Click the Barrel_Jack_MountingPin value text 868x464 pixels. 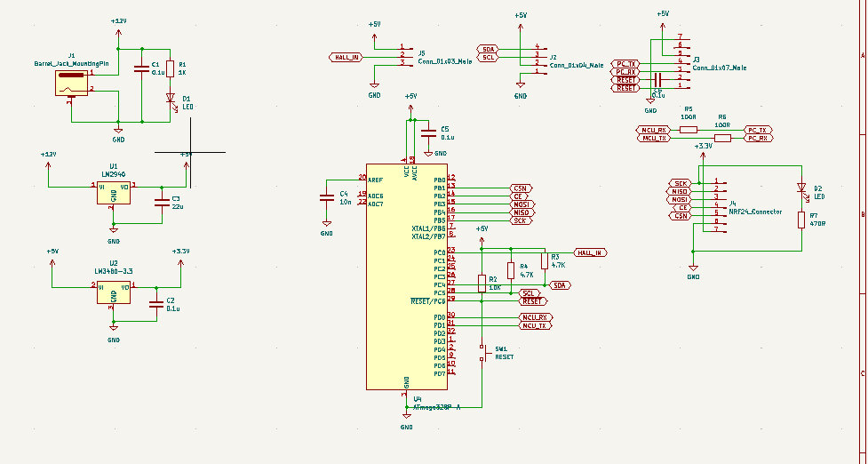click(71, 64)
